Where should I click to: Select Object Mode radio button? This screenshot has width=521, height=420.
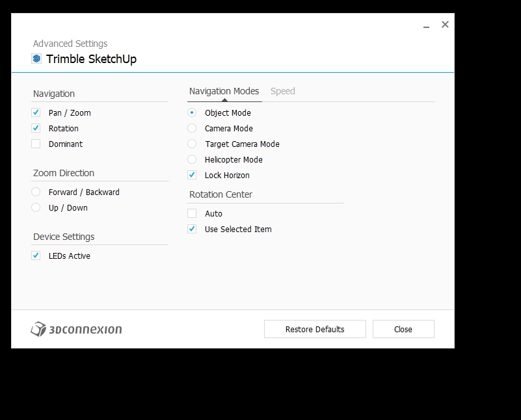click(192, 112)
